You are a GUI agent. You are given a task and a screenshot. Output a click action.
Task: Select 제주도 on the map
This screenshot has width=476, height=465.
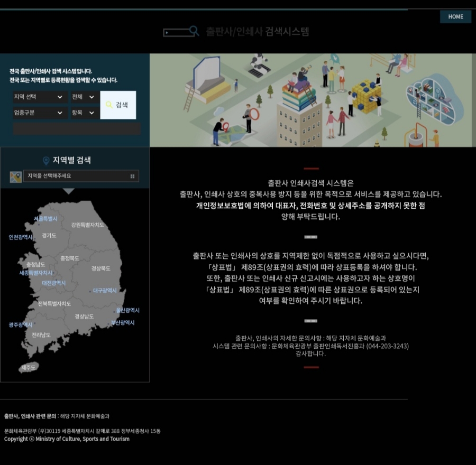(x=28, y=368)
